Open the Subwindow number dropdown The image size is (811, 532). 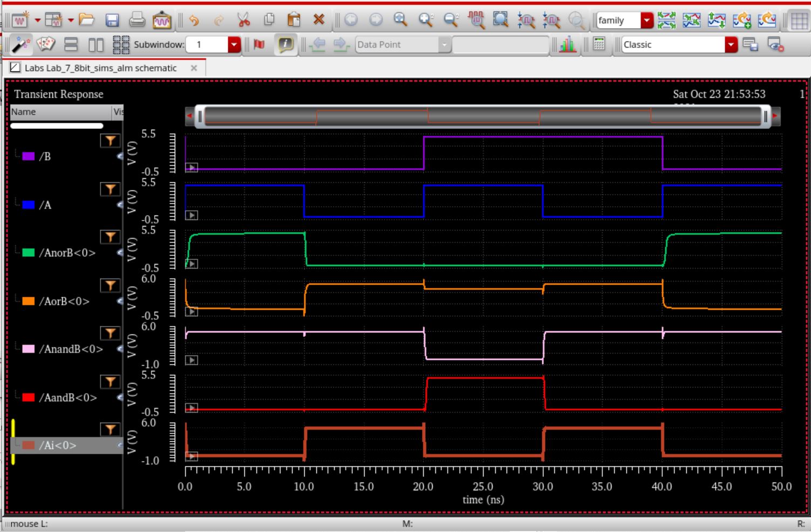(234, 44)
